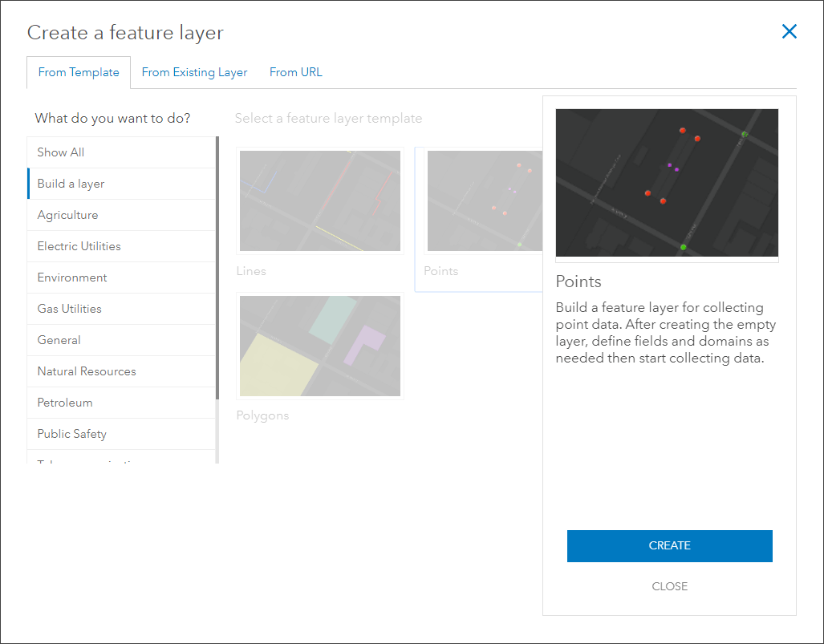Open the Gas Utilities category
The image size is (824, 644).
tap(69, 309)
